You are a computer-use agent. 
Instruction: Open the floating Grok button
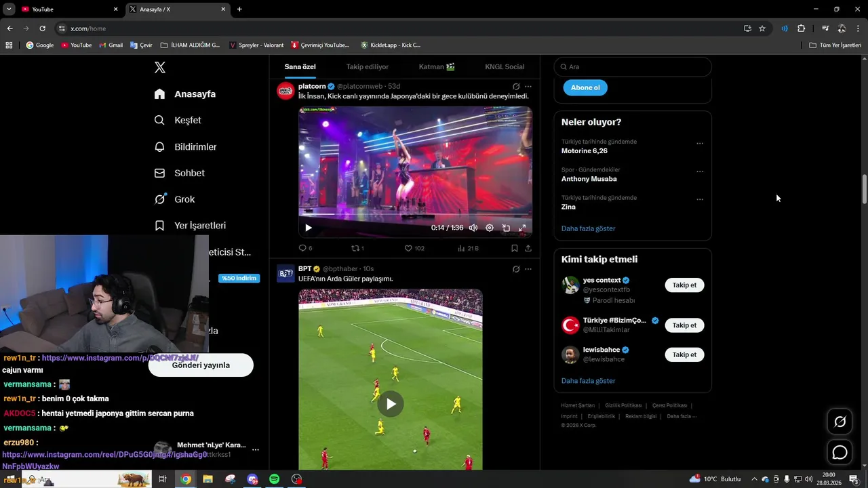pos(840,422)
